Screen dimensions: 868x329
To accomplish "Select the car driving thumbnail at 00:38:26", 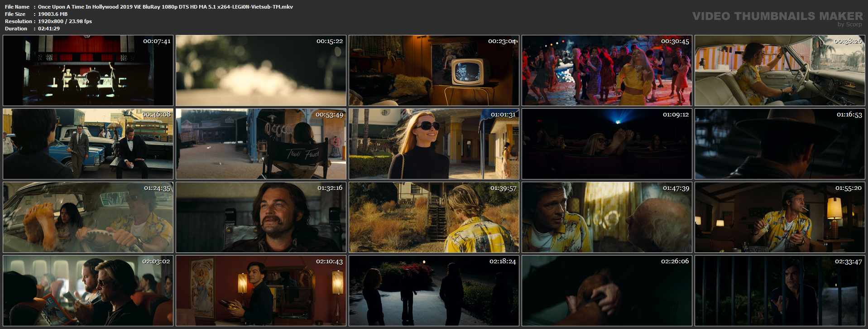I will coord(780,71).
